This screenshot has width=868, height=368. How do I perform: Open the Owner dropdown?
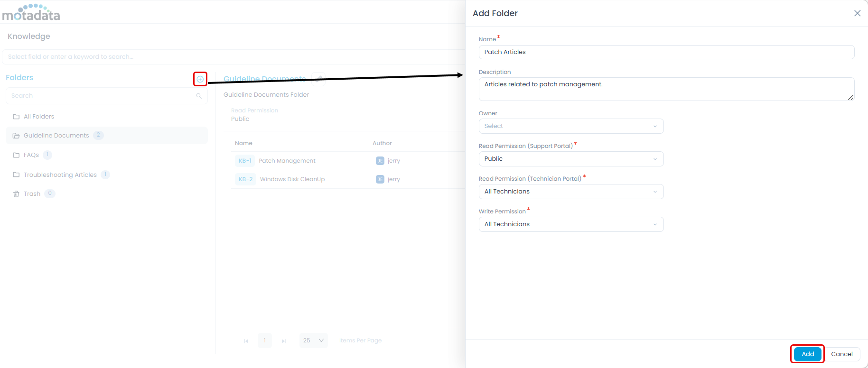coord(571,126)
